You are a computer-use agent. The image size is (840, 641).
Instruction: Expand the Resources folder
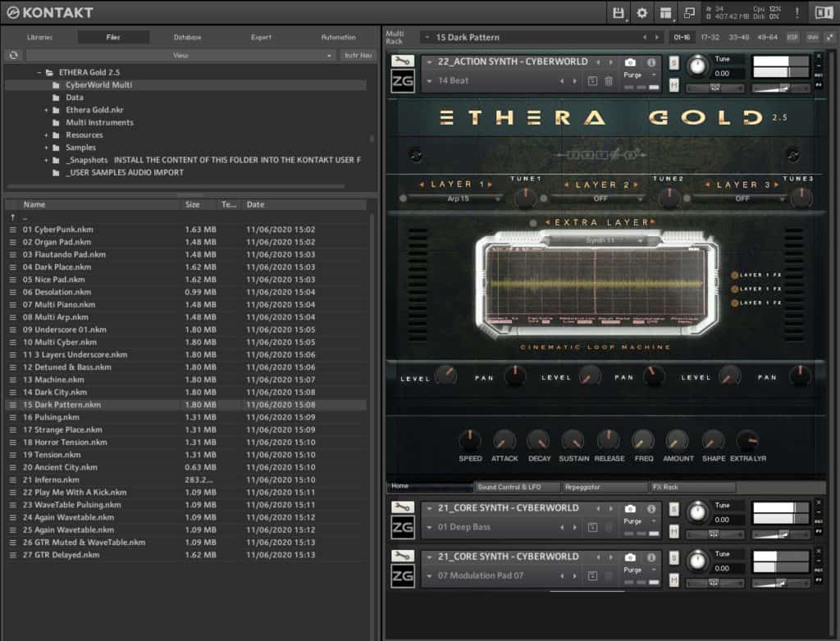pyautogui.click(x=46, y=135)
